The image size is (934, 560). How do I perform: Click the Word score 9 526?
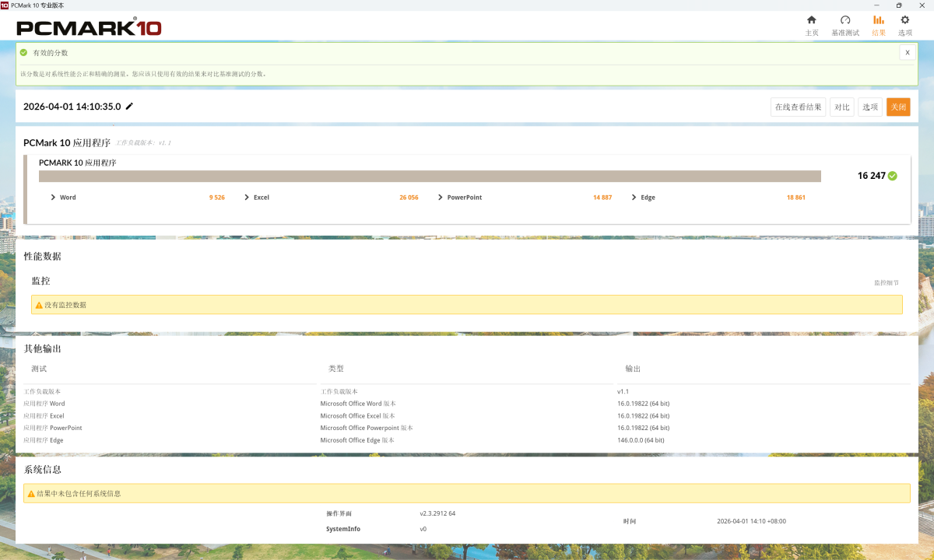tap(217, 198)
